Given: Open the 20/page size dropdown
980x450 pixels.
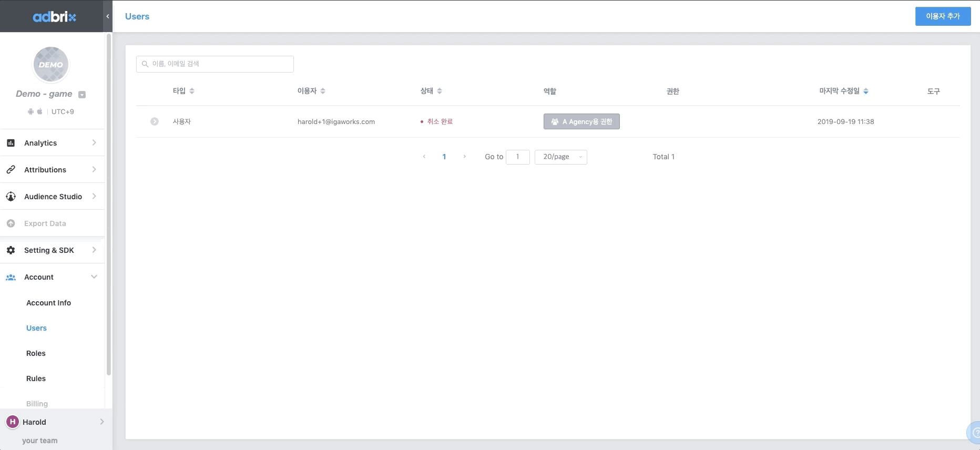Looking at the screenshot, I should [x=560, y=157].
